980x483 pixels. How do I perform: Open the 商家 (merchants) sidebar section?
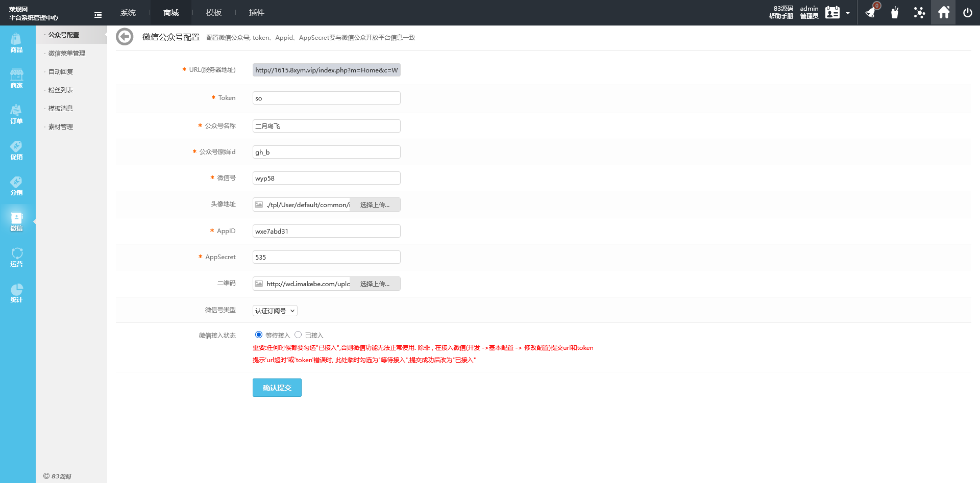coord(16,79)
